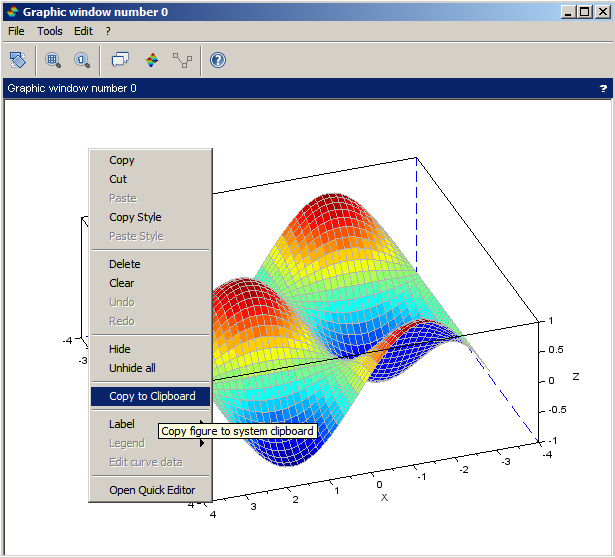Open the ? menu in menu bar
The height and width of the screenshot is (558, 615).
click(x=108, y=31)
